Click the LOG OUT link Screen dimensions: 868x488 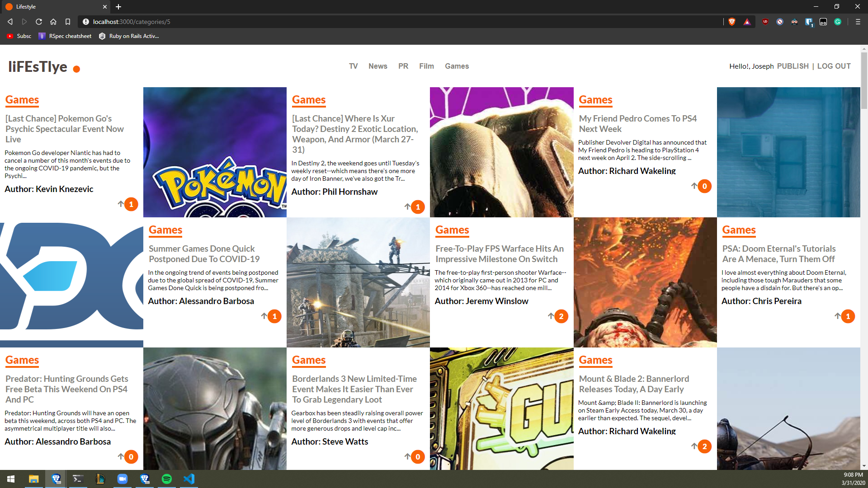pyautogui.click(x=834, y=66)
